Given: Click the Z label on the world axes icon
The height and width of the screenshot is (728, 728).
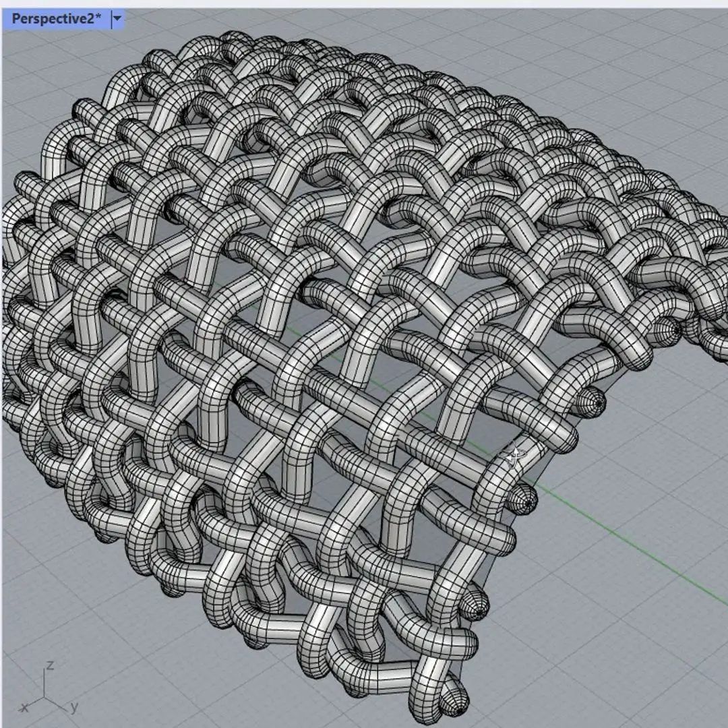Looking at the screenshot, I should click(x=49, y=665).
